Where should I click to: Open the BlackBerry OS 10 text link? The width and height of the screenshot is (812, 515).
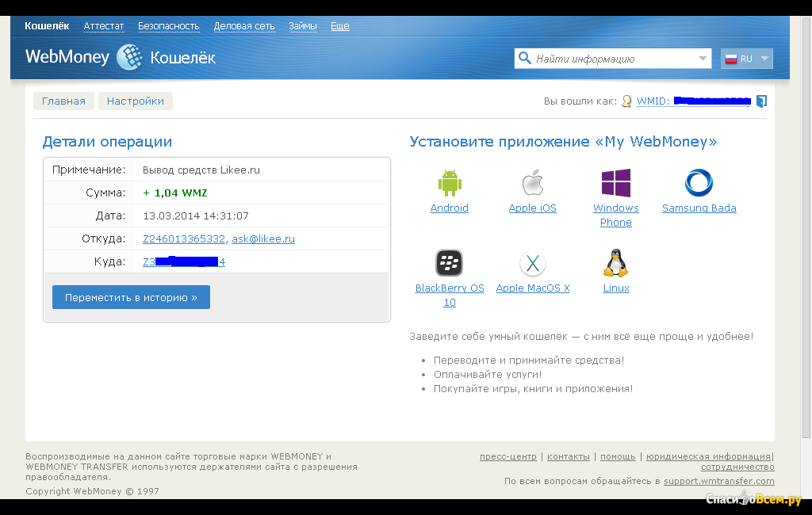tap(450, 295)
